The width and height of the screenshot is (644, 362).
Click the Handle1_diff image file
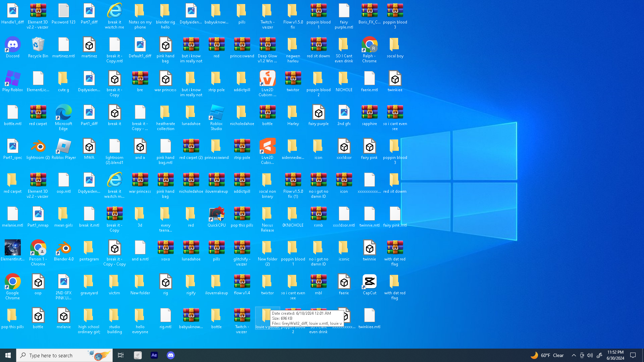[13, 14]
